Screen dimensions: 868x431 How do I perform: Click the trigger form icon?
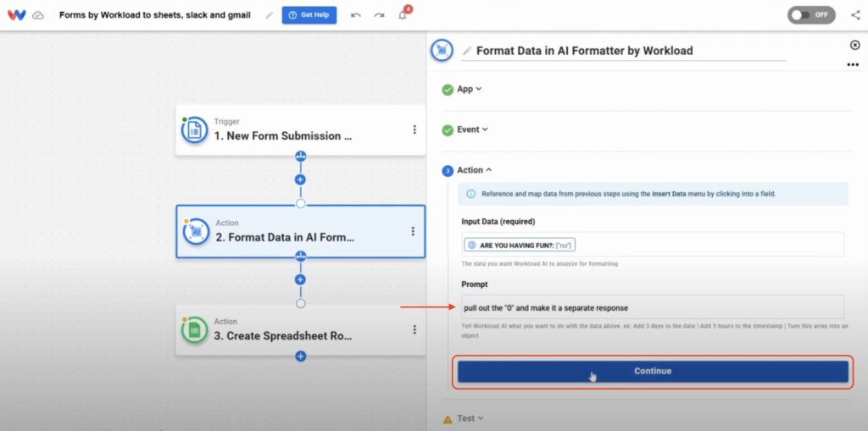194,130
